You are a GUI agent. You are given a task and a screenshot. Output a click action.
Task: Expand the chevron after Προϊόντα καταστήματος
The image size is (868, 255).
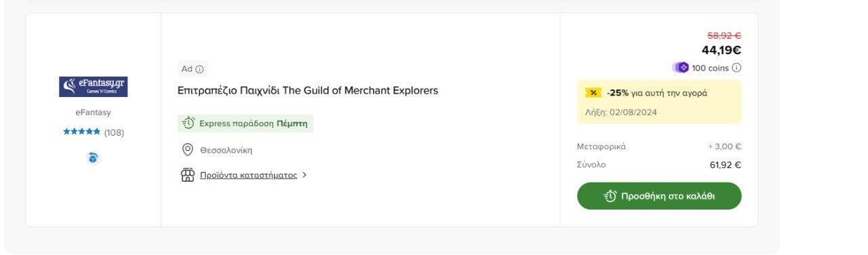pos(304,175)
